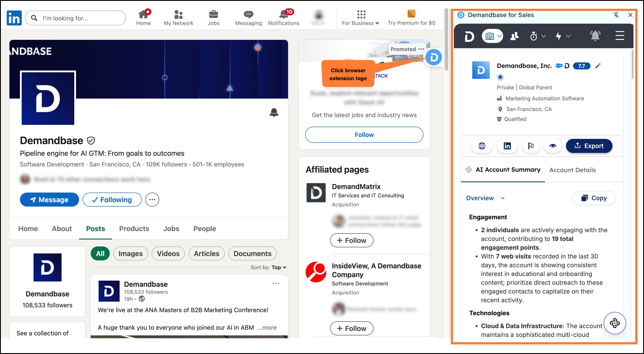Open the People tab

pos(205,228)
